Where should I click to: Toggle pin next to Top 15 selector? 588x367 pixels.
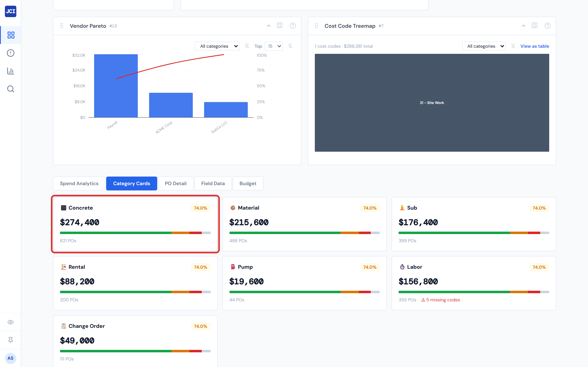coord(290,46)
